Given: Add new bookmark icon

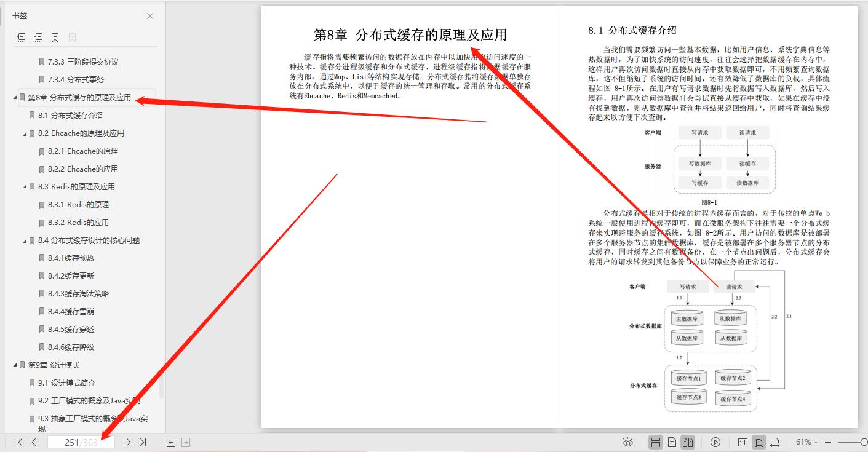Looking at the screenshot, I should 55,38.
